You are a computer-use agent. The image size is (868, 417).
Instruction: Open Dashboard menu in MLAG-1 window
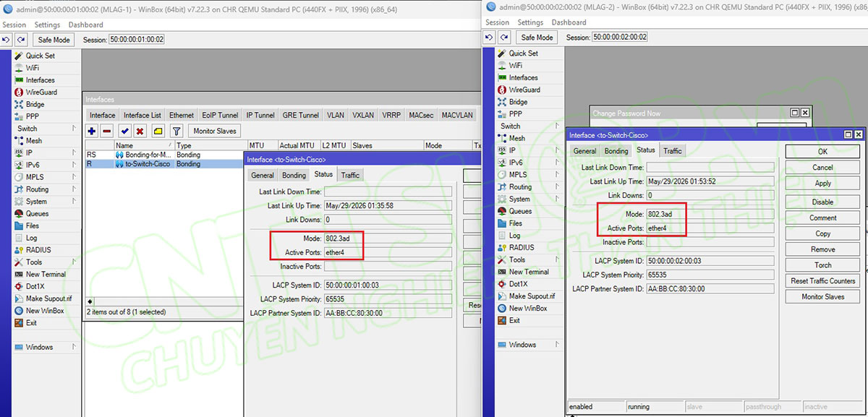[85, 25]
